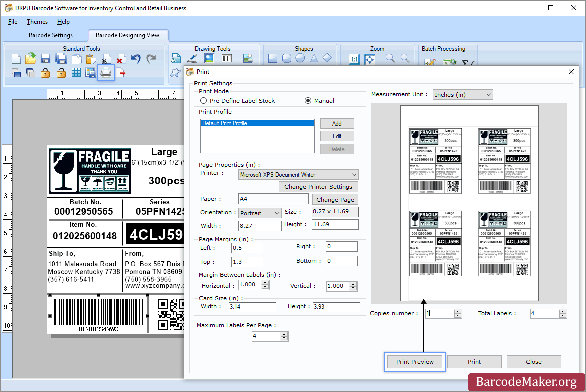Create a new blank label document
Screen dimensions: 586x392
[16, 59]
